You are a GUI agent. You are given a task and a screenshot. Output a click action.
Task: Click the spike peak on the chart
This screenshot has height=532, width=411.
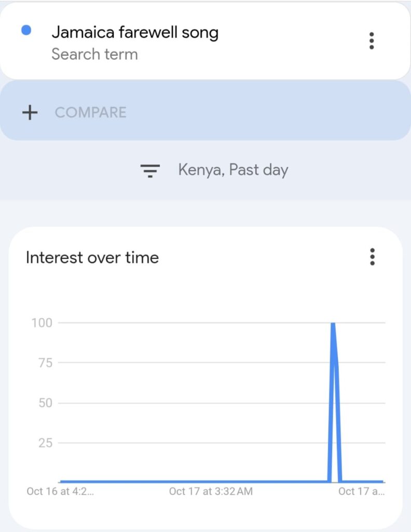(333, 324)
